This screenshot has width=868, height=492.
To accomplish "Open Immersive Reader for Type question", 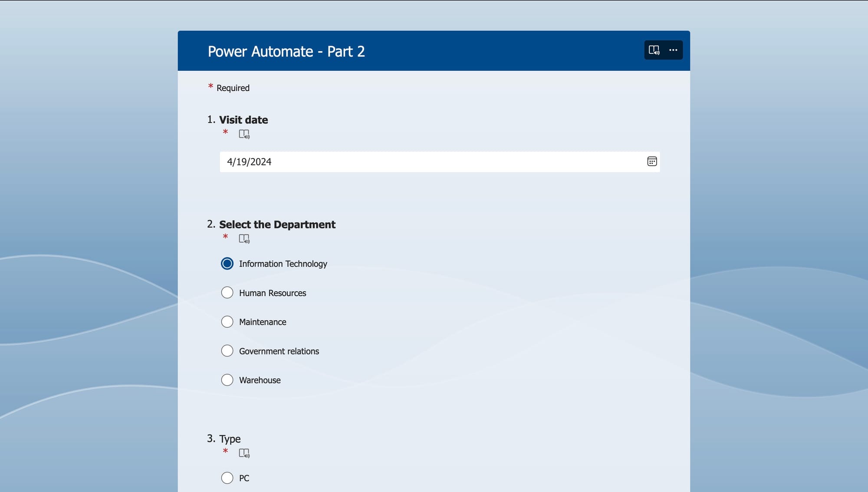I will pos(244,453).
